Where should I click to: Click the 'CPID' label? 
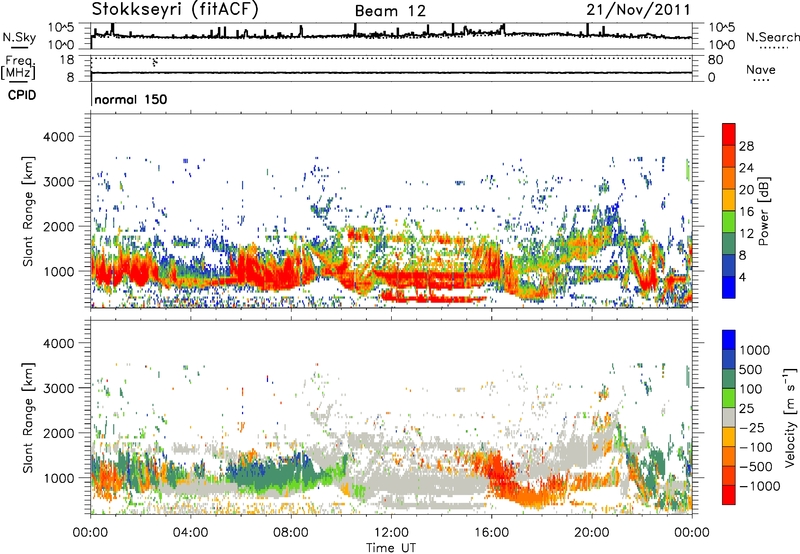click(22, 95)
